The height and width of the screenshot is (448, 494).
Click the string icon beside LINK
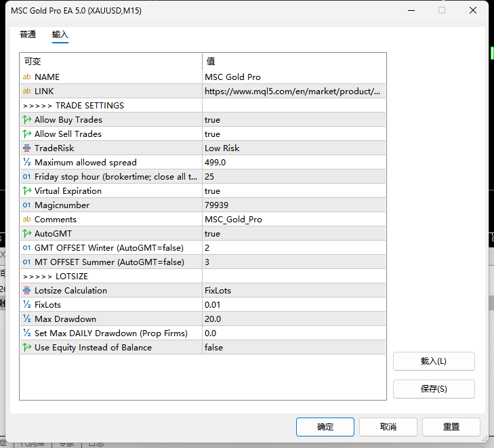click(x=27, y=91)
